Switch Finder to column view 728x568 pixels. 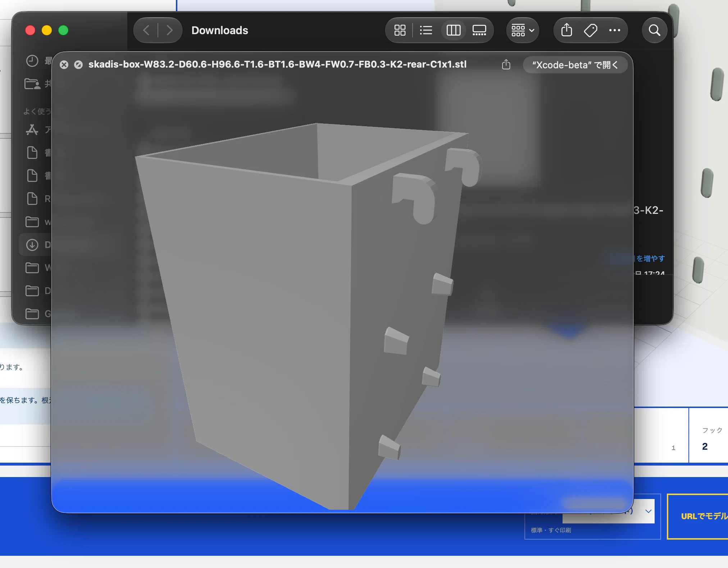click(453, 30)
